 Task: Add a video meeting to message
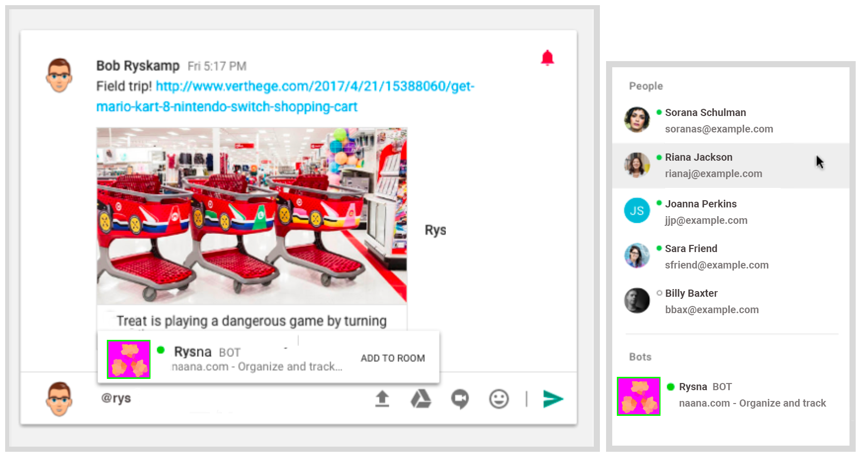(460, 399)
